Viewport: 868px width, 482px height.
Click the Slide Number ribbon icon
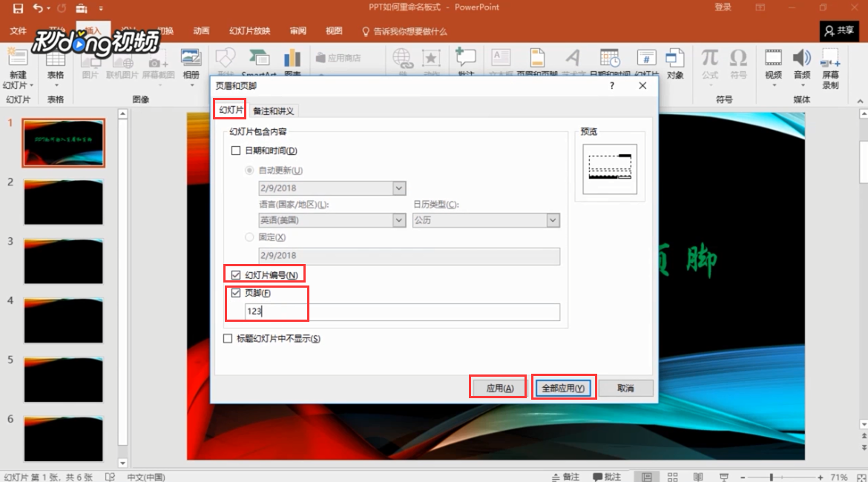646,58
